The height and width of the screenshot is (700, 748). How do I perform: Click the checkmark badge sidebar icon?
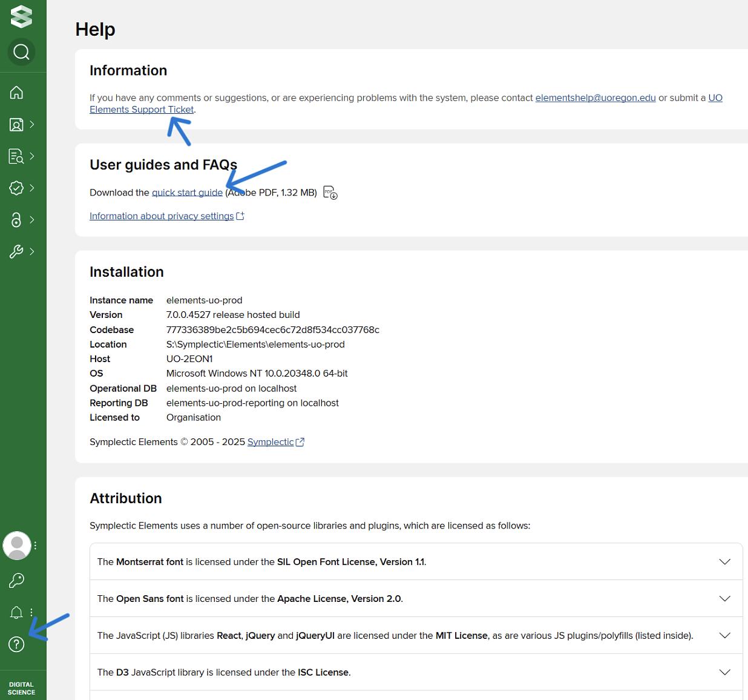tap(16, 188)
